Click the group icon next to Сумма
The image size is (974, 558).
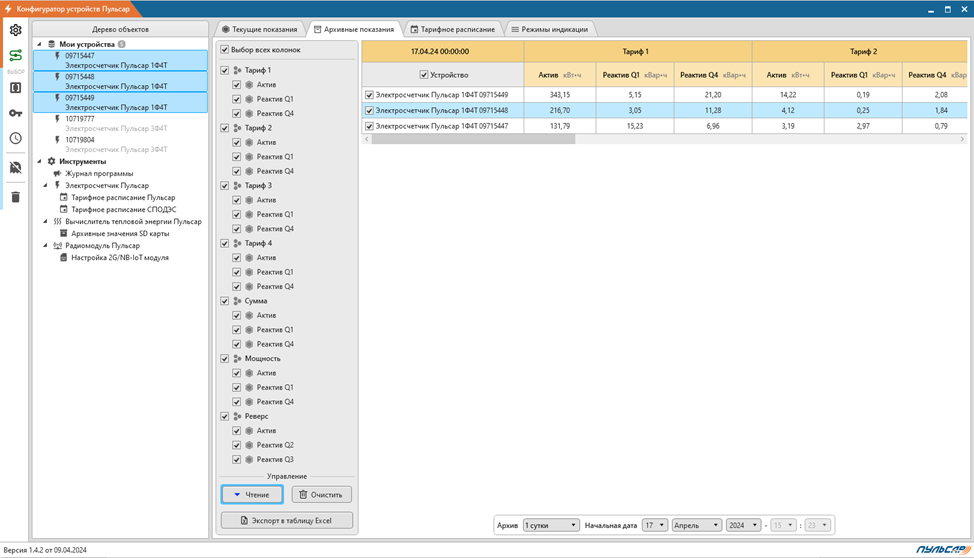pos(237,301)
